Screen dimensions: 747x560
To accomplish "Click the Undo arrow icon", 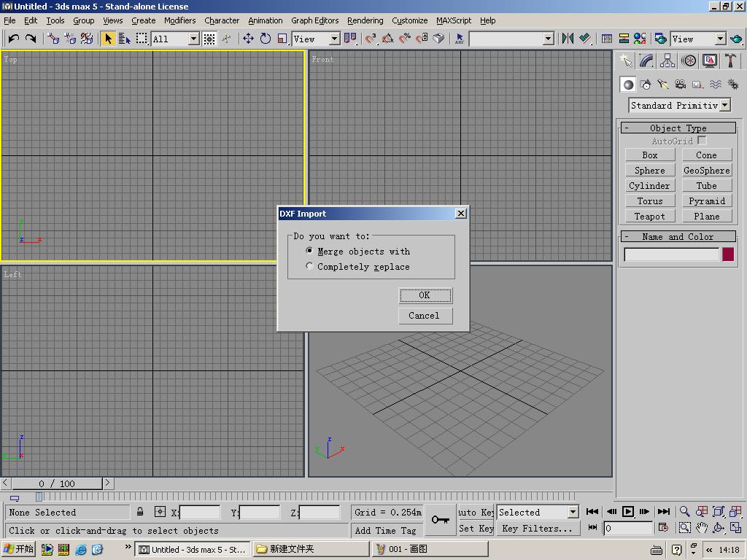I will pos(13,39).
